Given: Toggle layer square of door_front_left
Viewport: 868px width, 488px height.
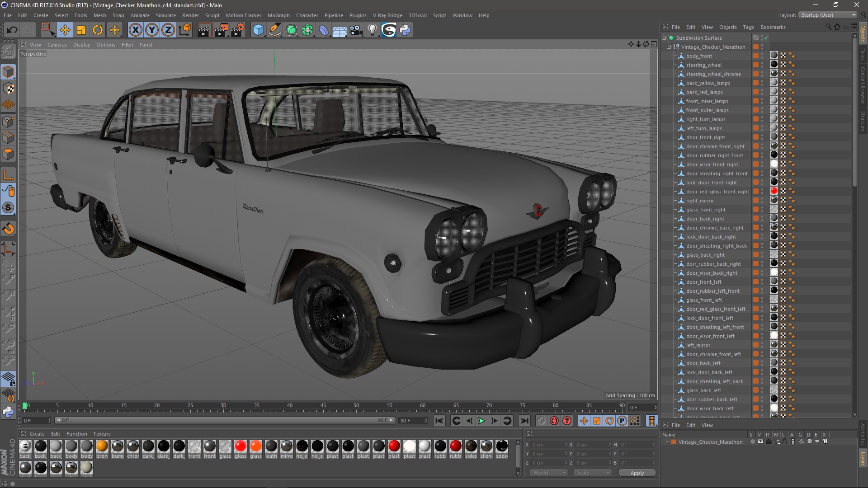Looking at the screenshot, I should coord(755,282).
